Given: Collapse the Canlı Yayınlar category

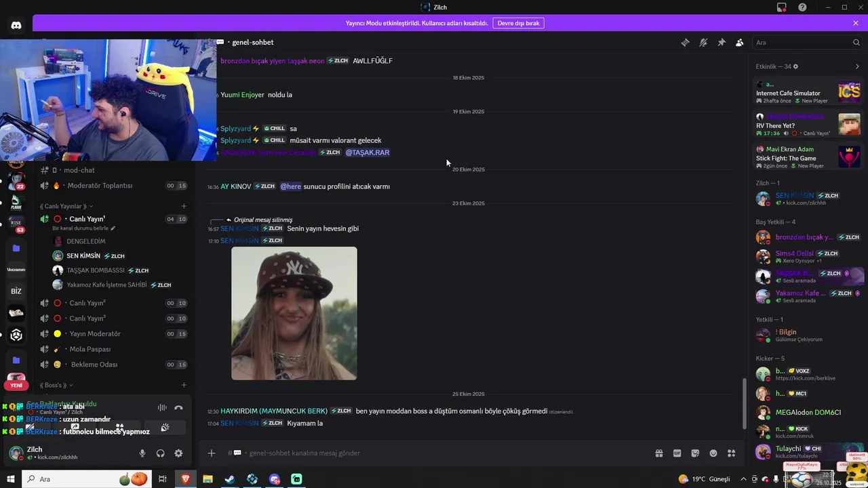Looking at the screenshot, I should (x=66, y=206).
